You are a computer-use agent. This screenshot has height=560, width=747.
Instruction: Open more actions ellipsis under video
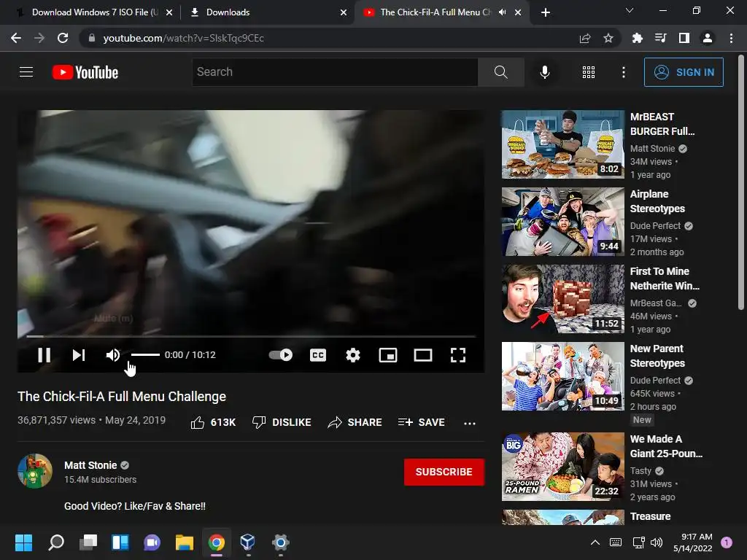click(x=470, y=423)
